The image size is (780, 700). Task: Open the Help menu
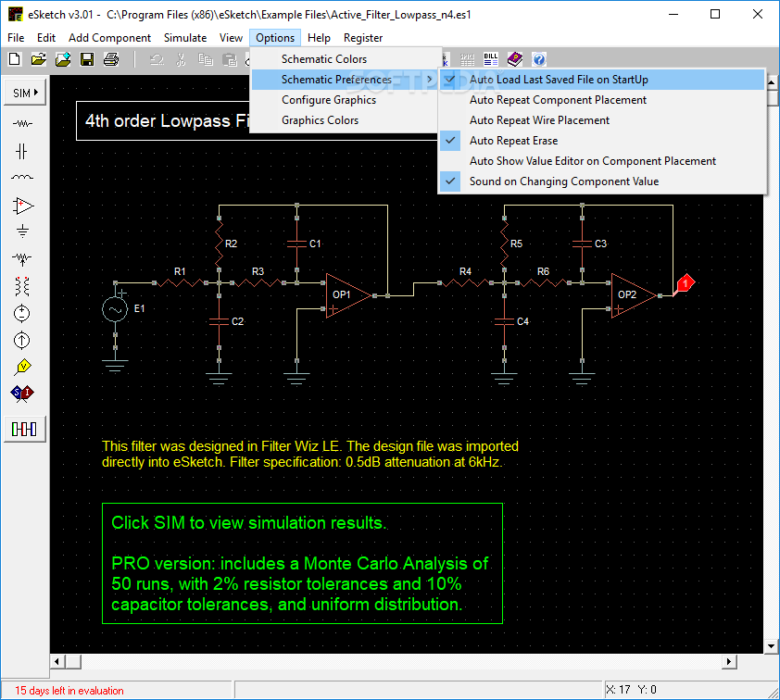[319, 38]
